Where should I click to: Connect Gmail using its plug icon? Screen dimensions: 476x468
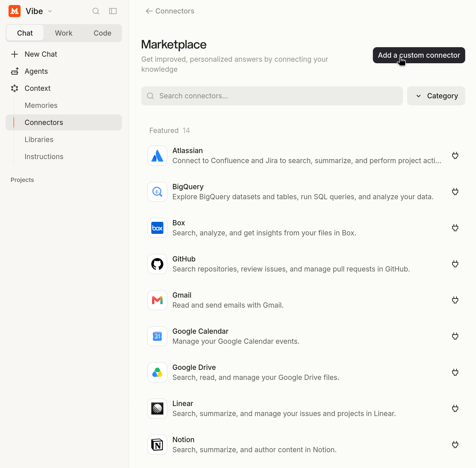click(455, 300)
